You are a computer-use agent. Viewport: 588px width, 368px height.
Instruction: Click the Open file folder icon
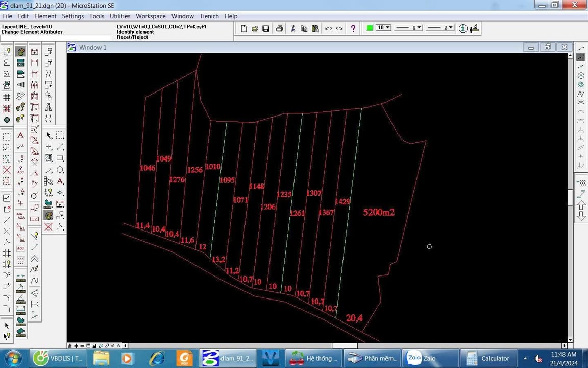click(255, 28)
